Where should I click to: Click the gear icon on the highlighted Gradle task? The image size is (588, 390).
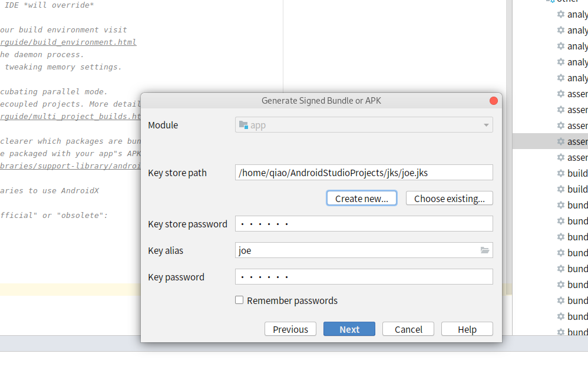click(x=561, y=141)
